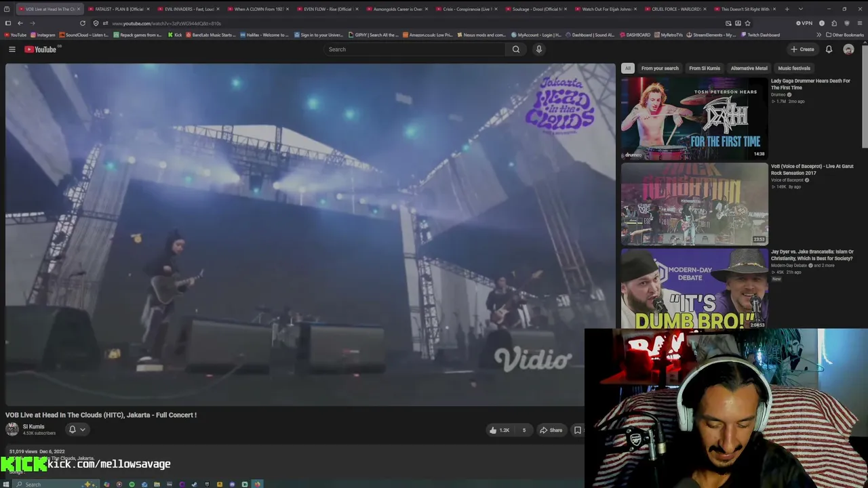Image resolution: width=868 pixels, height=488 pixels.
Task: Open the MyRetroTVs bookmark
Action: pos(669,35)
